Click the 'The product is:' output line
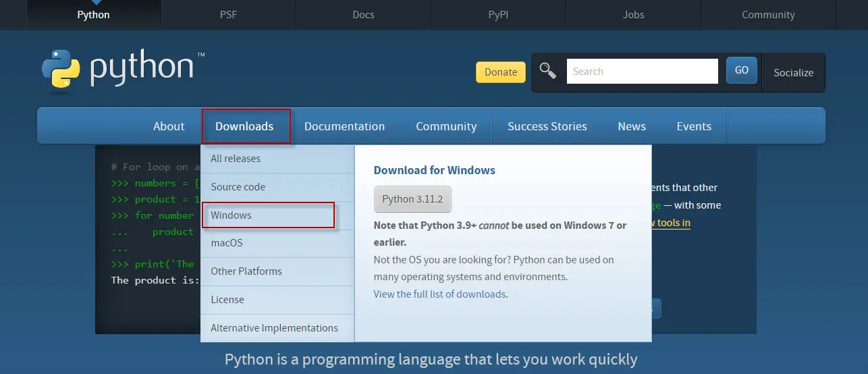 point(155,280)
